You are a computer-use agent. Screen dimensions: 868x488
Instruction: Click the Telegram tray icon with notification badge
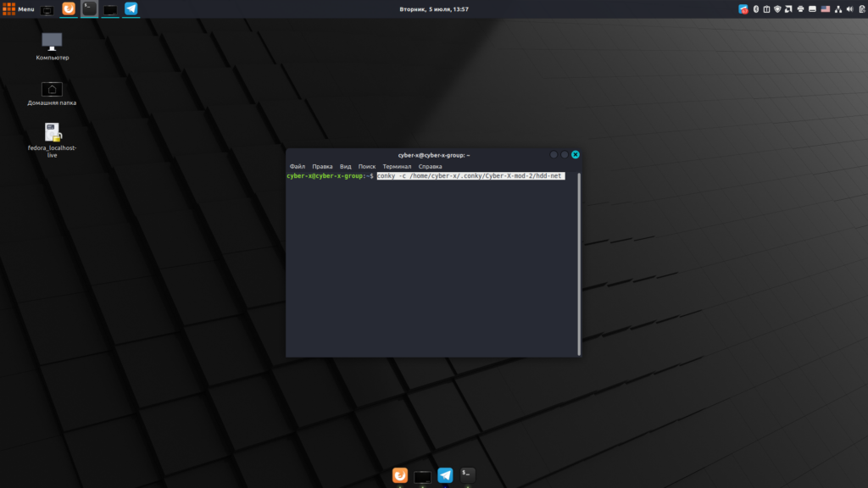point(743,9)
